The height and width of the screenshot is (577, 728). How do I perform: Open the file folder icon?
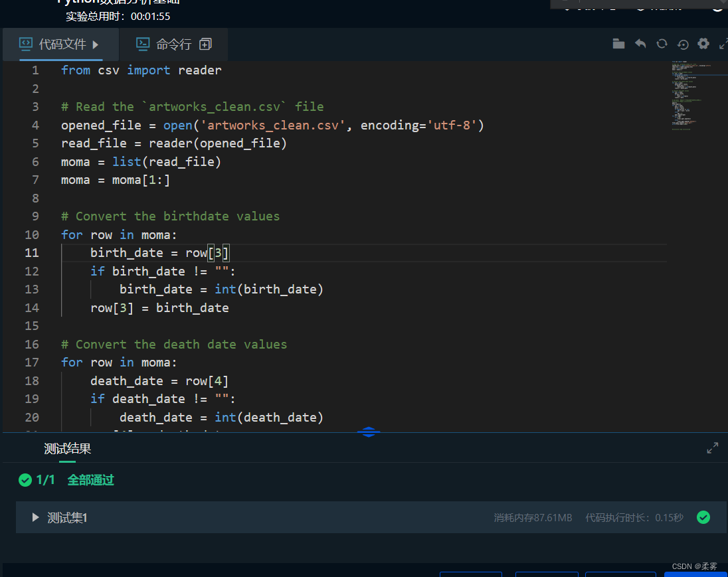click(x=618, y=44)
